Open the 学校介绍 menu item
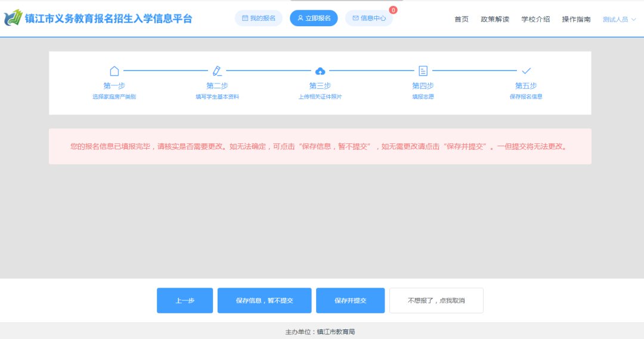This screenshot has width=644, height=339. point(535,19)
